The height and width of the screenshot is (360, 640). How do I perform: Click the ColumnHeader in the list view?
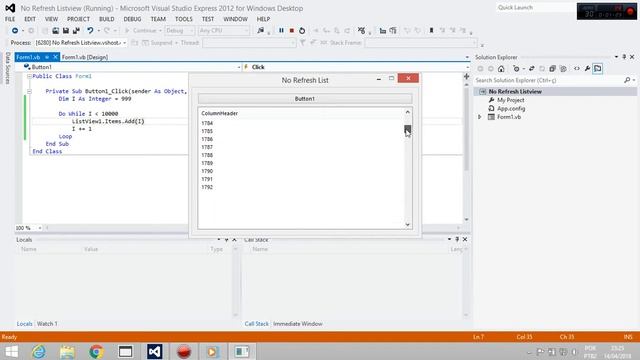220,113
